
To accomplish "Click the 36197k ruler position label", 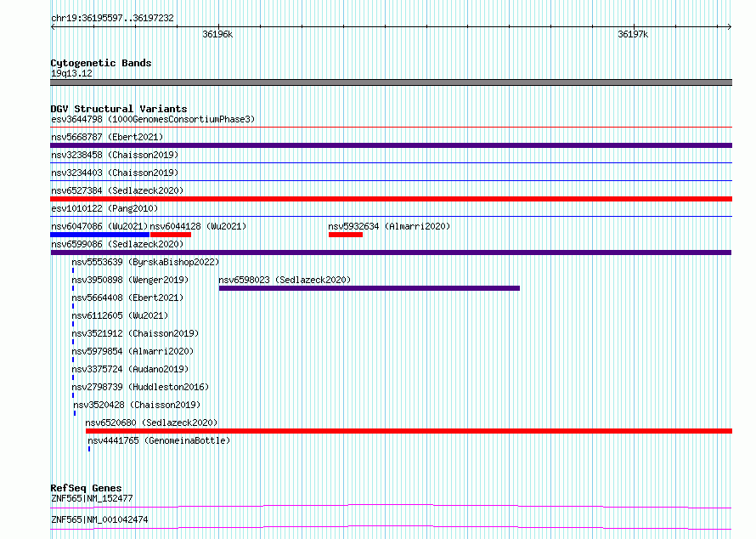I will click(633, 34).
